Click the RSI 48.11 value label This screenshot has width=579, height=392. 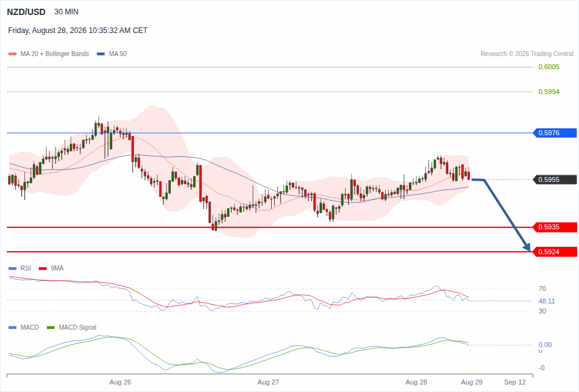pyautogui.click(x=547, y=301)
